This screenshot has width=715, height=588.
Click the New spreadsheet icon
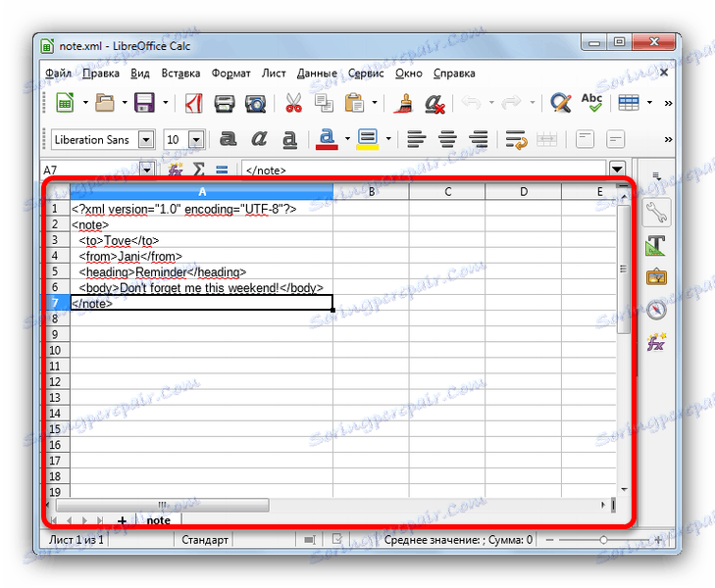[65, 103]
